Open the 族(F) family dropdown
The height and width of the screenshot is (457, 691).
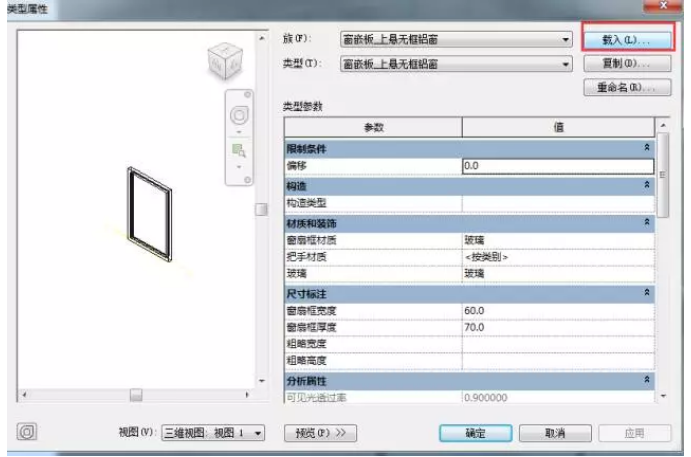[456, 40]
